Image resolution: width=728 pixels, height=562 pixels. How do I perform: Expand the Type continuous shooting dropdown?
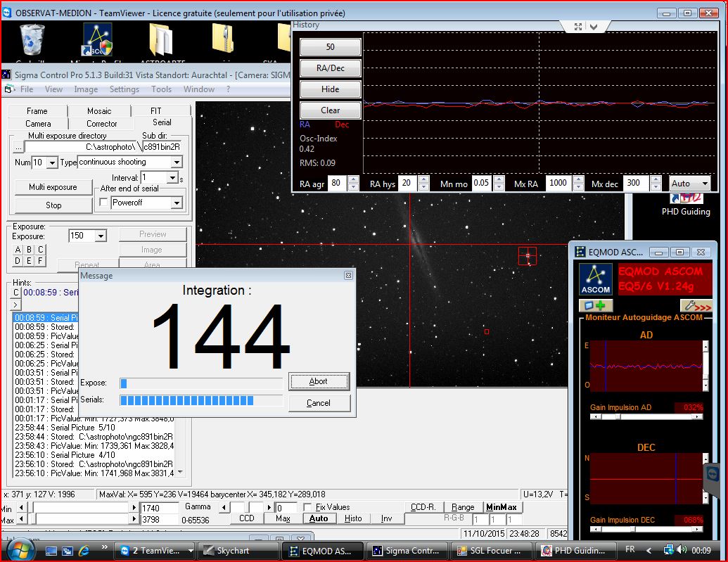pos(177,162)
